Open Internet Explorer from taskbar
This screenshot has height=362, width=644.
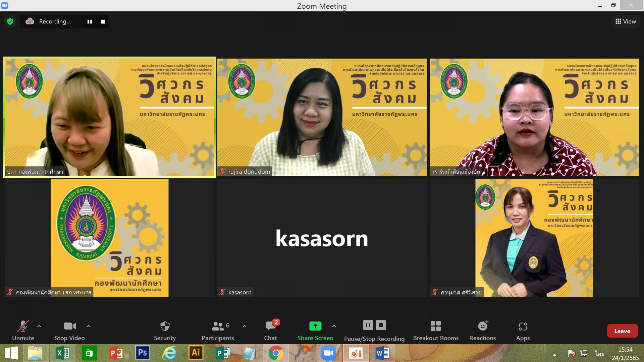(x=169, y=353)
